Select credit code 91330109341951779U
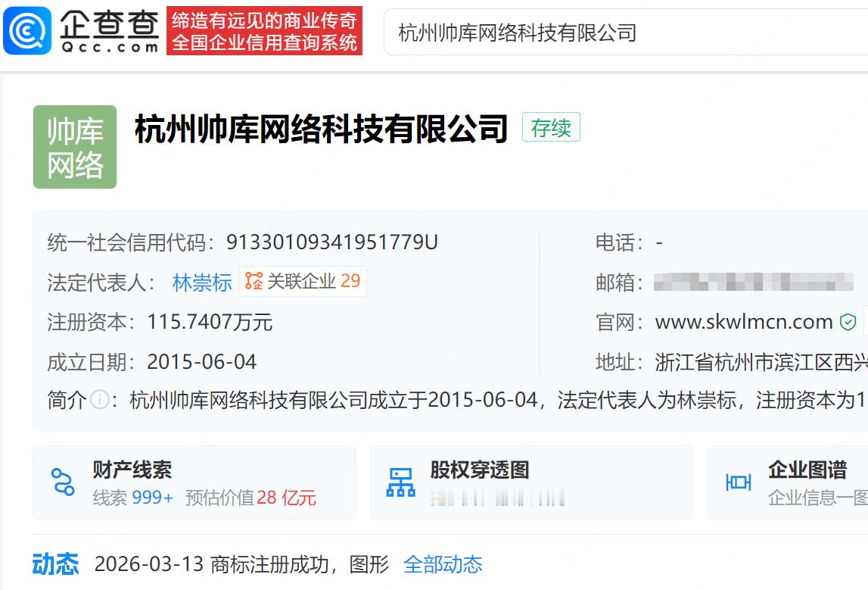 pos(332,242)
